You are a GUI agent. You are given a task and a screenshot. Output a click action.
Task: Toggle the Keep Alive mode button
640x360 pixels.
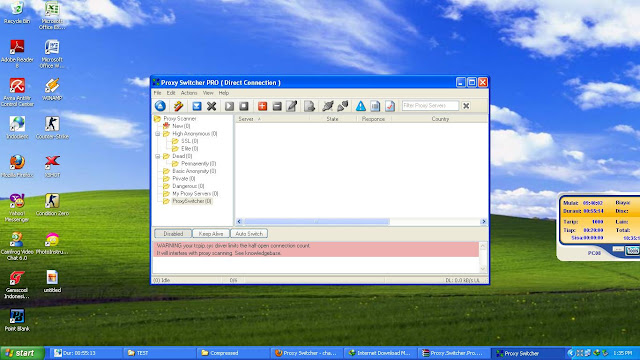[x=211, y=233]
